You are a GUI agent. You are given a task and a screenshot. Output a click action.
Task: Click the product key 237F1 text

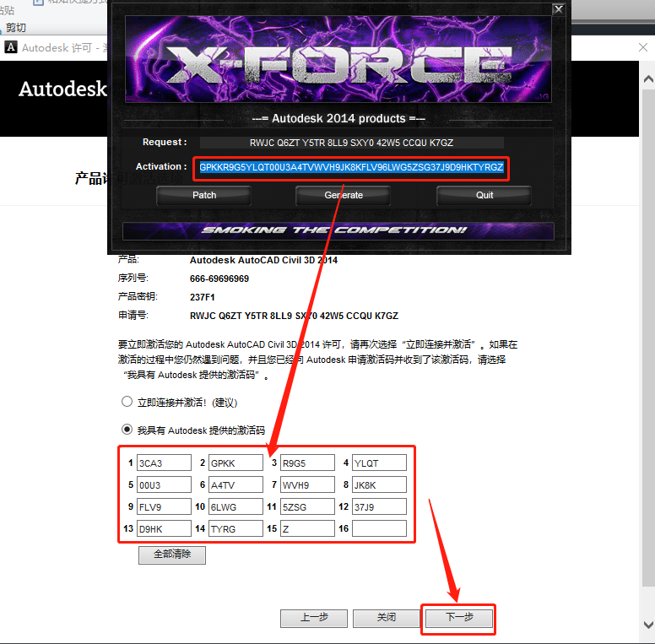(203, 297)
